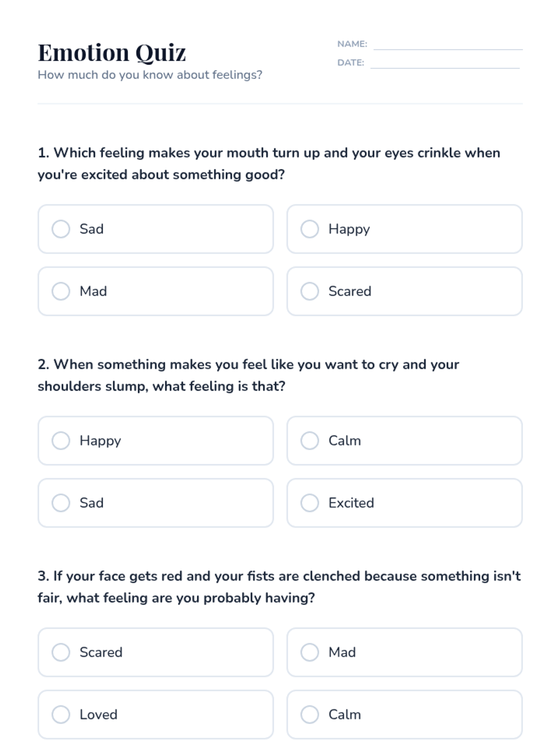560x747 pixels.
Task: Click the Emotion Quiz title
Action: coord(112,52)
